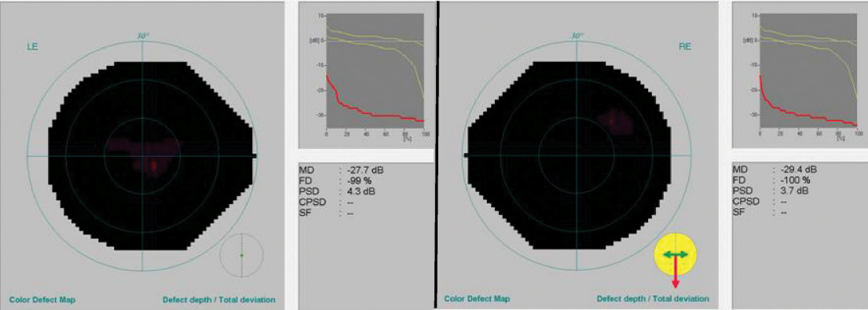Click the MD -27.7 dB value
Screen dimensions: 868x310
point(364,170)
